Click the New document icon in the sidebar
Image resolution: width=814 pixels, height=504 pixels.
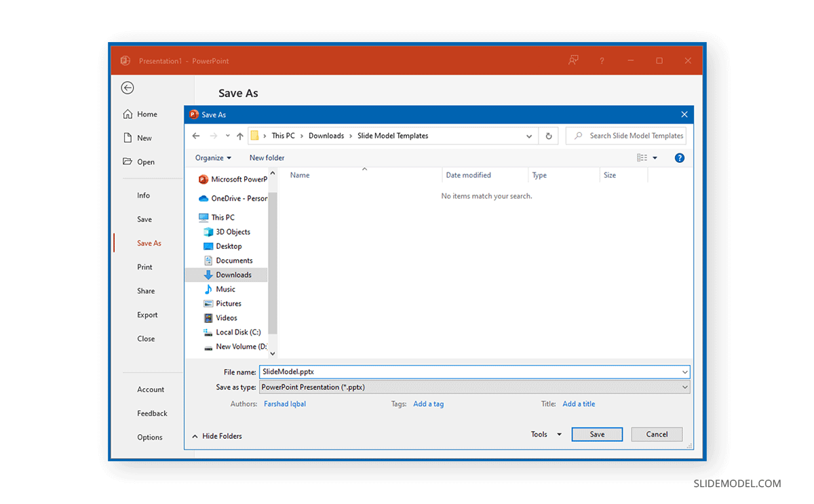[x=127, y=138]
